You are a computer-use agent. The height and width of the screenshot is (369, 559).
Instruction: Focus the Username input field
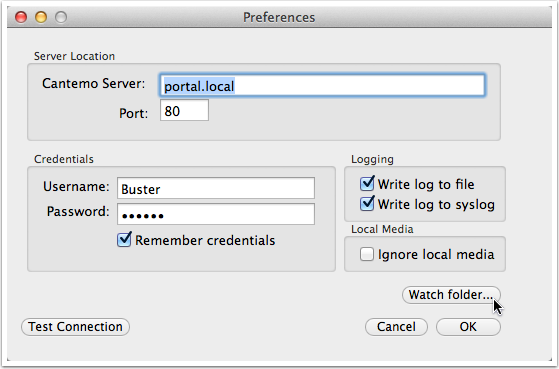(x=216, y=188)
